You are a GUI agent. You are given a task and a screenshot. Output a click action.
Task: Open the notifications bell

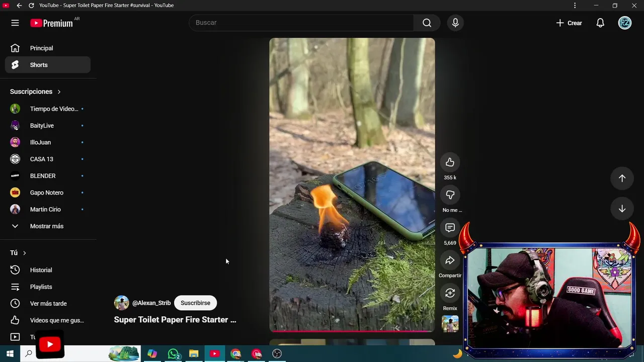click(600, 23)
